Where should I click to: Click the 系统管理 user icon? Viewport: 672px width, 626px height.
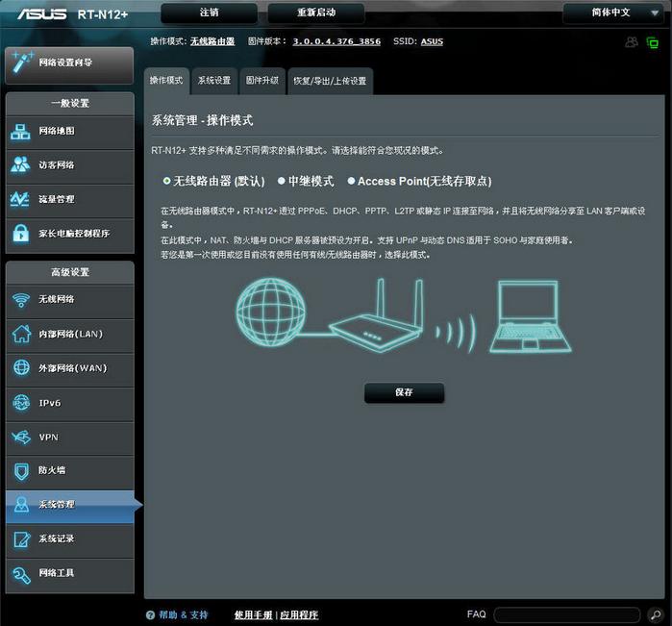[21, 504]
